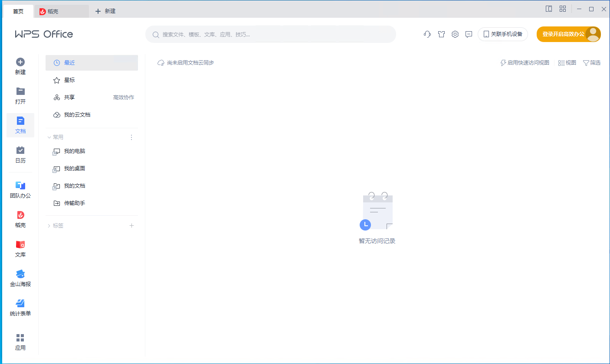Viewport: 610px width, 364px height.
Task: Click the search magnifier icon
Action: point(156,34)
